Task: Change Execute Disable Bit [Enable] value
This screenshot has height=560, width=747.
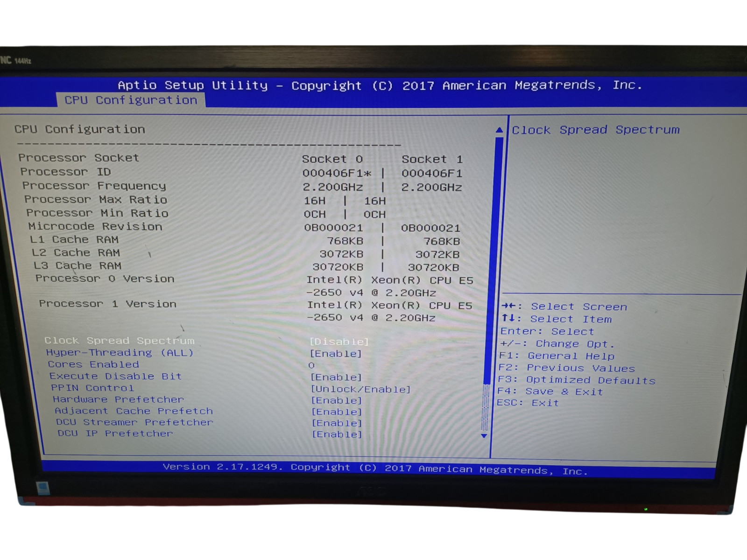Action: tap(337, 377)
